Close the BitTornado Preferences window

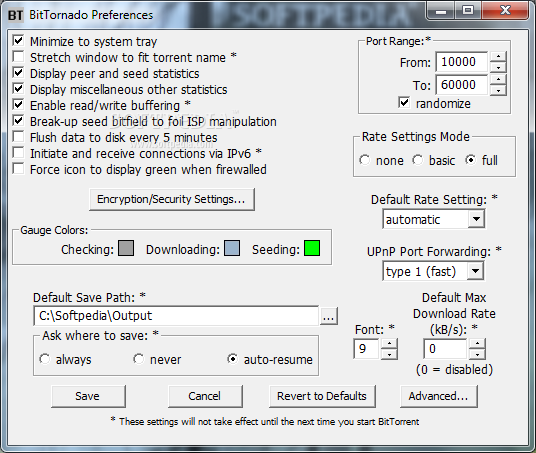505,11
